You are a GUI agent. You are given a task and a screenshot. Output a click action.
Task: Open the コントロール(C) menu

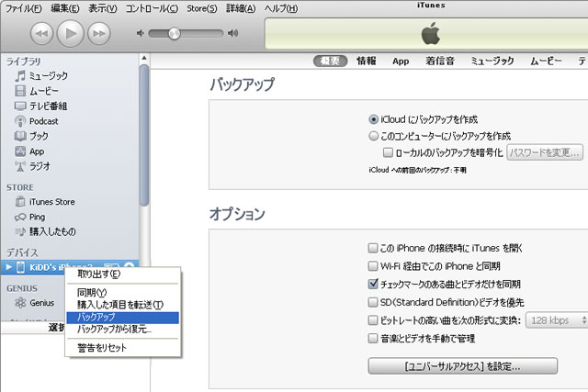point(152,8)
